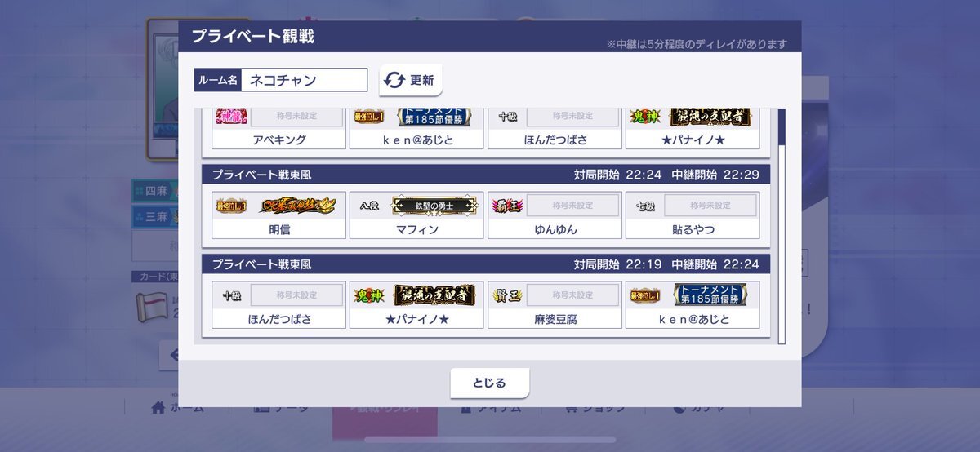Click the 八段 rank icon beside マフィン
The height and width of the screenshot is (452, 980).
pos(370,206)
